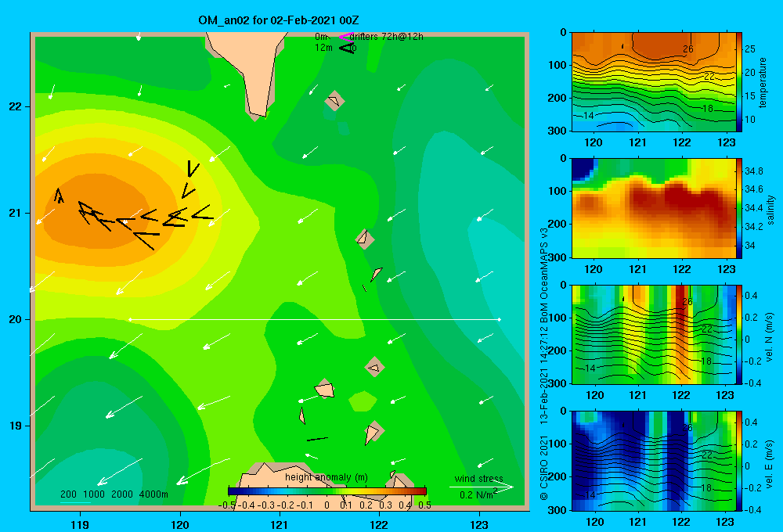
Task: Select the height anomaly color bar
Action: 327,491
